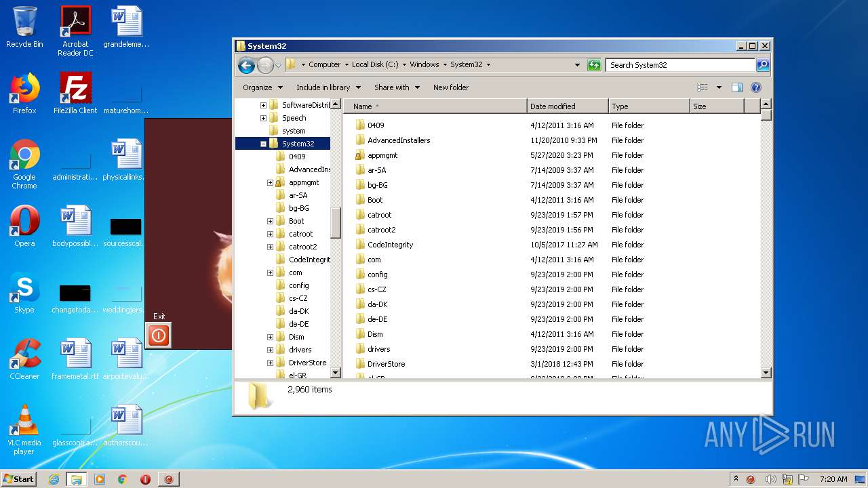Click the Explorer Forward arrow button
The image size is (868, 488).
point(265,65)
